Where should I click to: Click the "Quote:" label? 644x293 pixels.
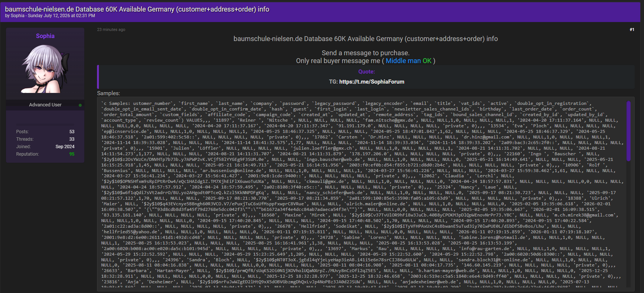point(366,72)
